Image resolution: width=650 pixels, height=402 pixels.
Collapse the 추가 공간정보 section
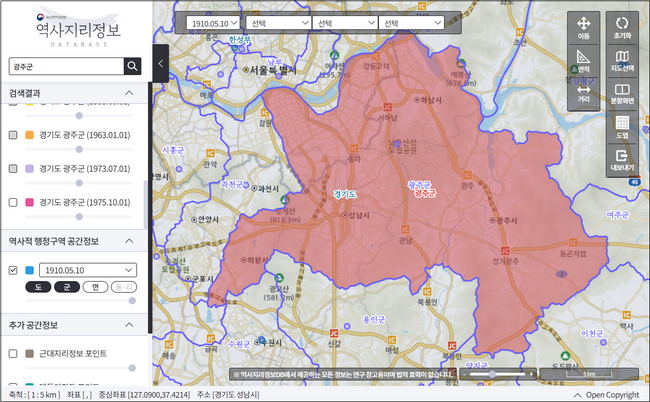pos(129,325)
